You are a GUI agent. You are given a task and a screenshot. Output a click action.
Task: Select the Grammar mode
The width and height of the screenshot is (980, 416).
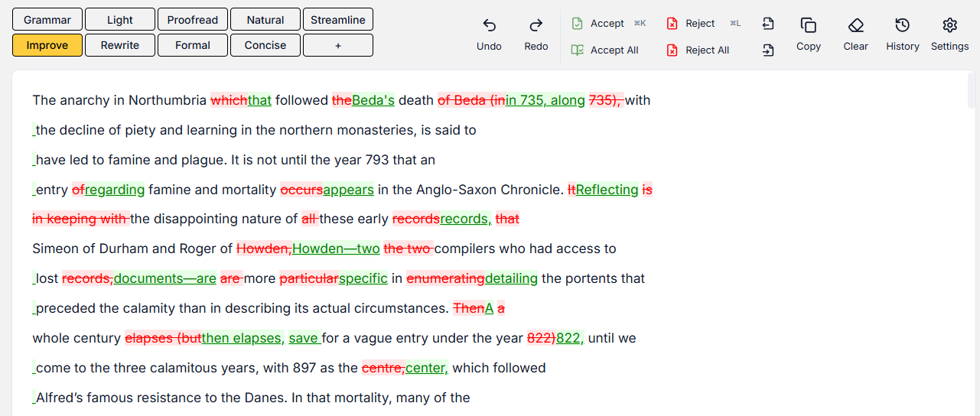(x=47, y=20)
